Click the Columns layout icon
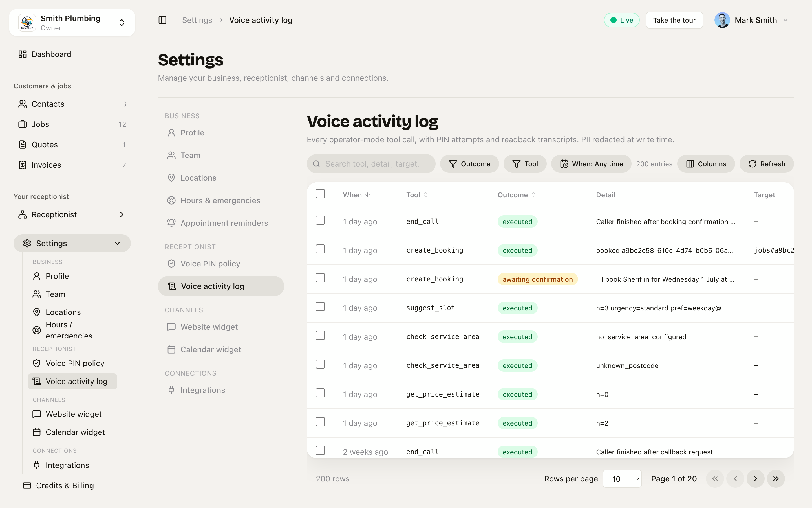Screen dimensions: 812x508 click(x=690, y=164)
